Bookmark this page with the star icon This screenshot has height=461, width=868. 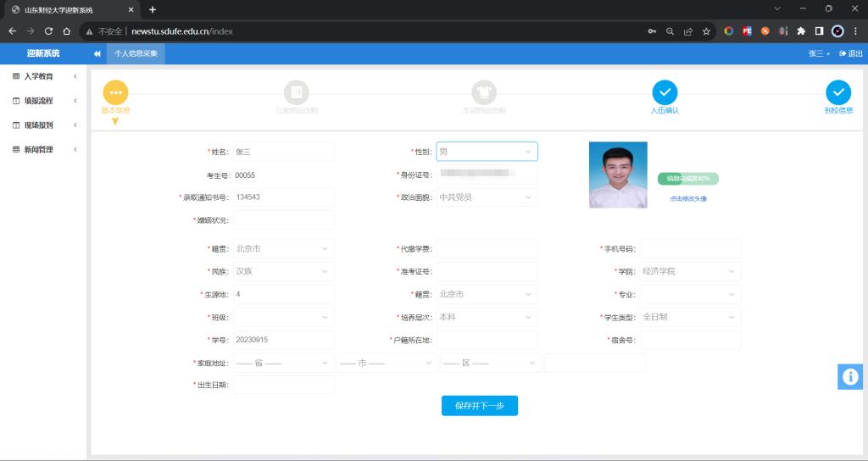pos(706,31)
